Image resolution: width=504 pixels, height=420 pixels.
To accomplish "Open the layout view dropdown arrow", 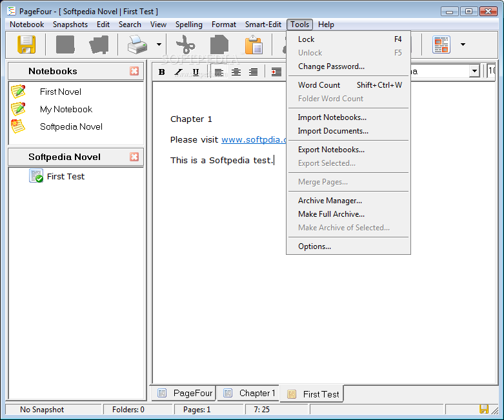I will click(463, 45).
